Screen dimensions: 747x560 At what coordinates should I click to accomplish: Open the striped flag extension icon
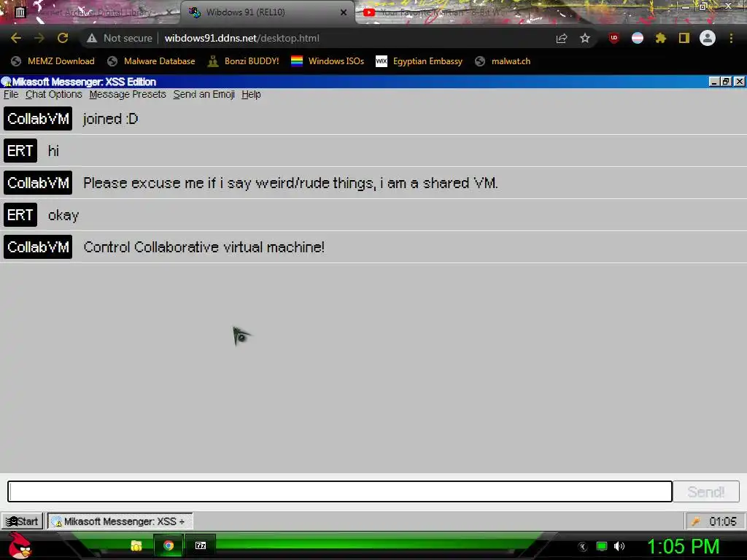click(638, 38)
